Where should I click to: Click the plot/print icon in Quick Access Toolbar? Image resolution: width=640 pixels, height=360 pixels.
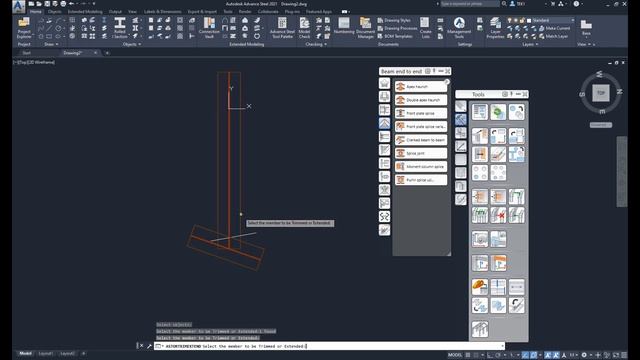[x=63, y=4]
